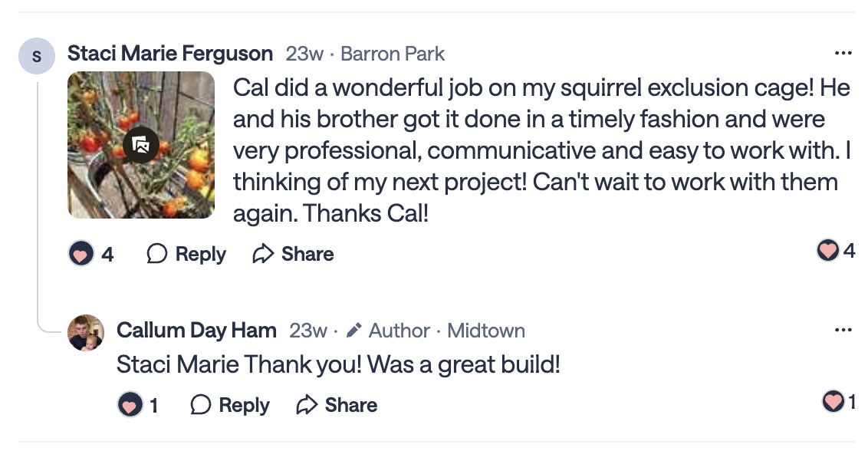Share Callum Day Ham's reply
Screen dimensions: 868x451
pyautogui.click(x=337, y=405)
